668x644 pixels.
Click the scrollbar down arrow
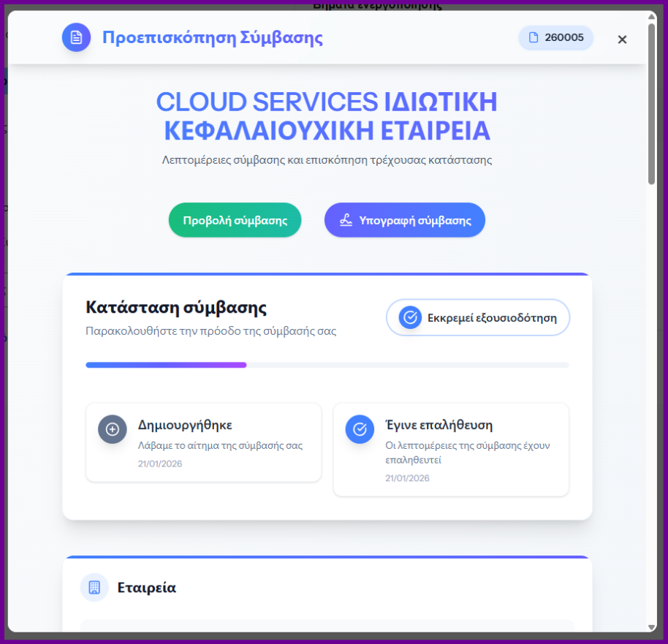652,626
